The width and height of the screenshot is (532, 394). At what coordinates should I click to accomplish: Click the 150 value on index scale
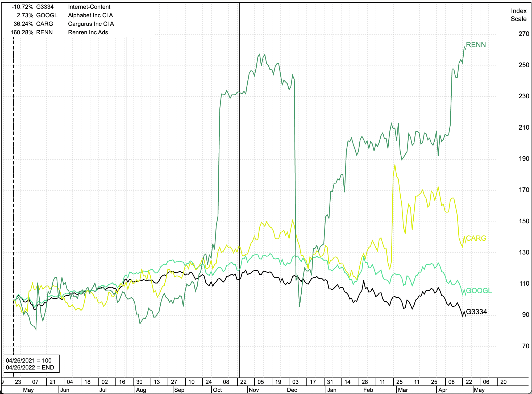(x=524, y=221)
